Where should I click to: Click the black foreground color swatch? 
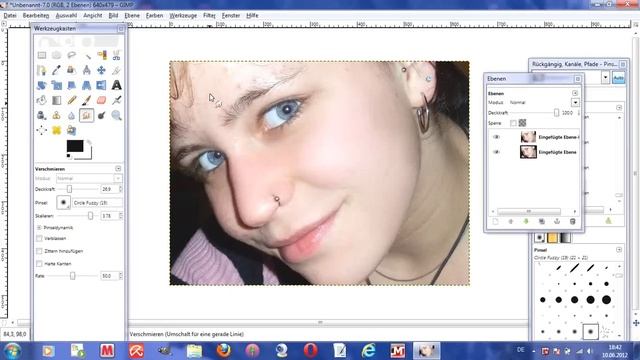coord(75,146)
